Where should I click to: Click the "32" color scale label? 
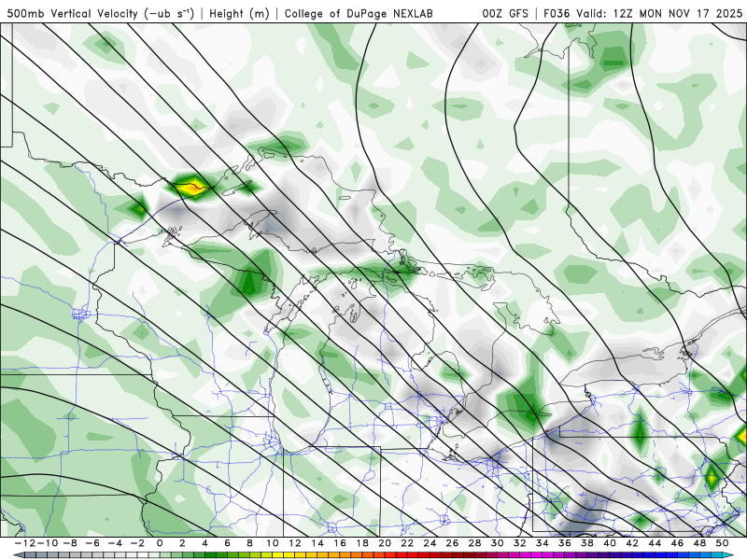coord(520,543)
